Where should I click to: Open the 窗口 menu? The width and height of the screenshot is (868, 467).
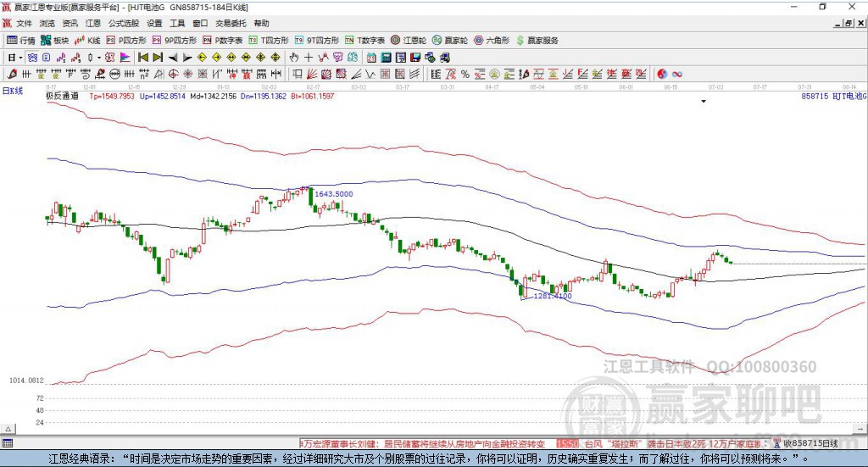[x=200, y=23]
